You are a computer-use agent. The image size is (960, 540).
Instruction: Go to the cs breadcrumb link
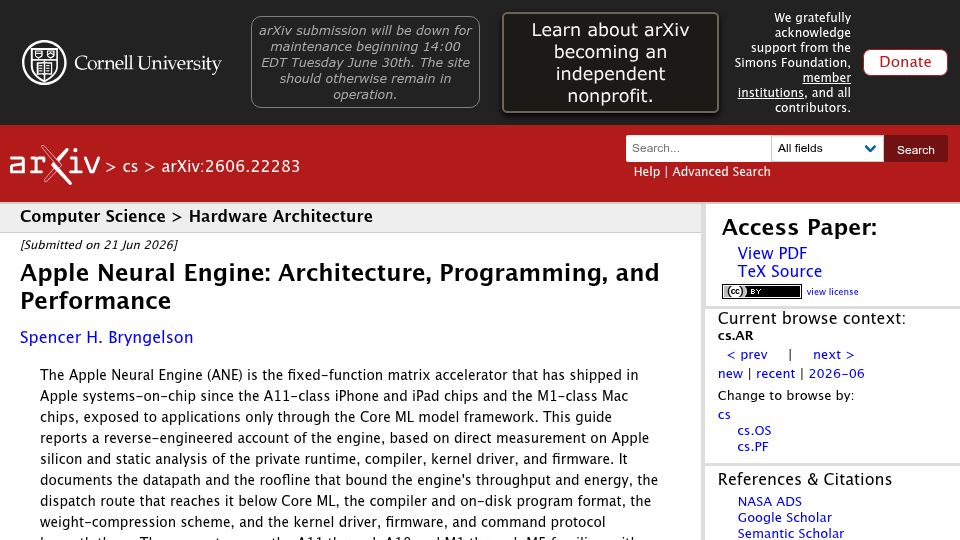130,167
